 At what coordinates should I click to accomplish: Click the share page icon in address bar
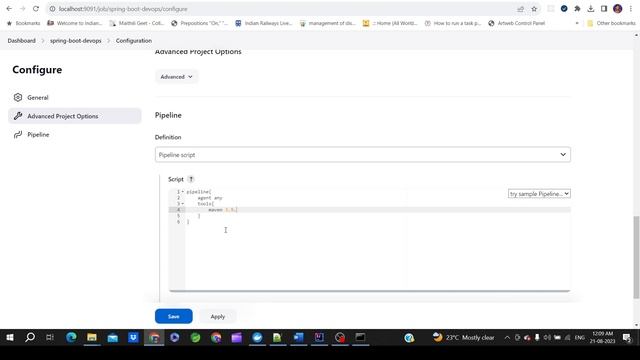click(520, 9)
